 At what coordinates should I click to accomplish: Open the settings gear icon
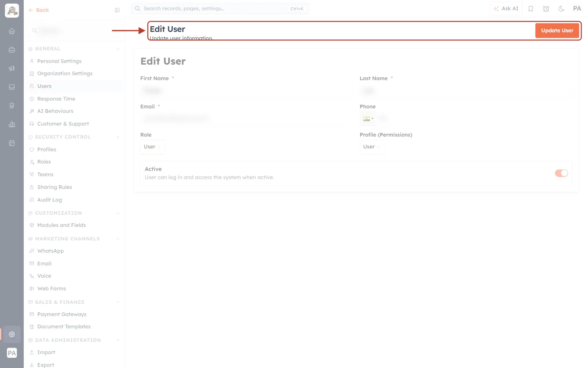pos(12,334)
